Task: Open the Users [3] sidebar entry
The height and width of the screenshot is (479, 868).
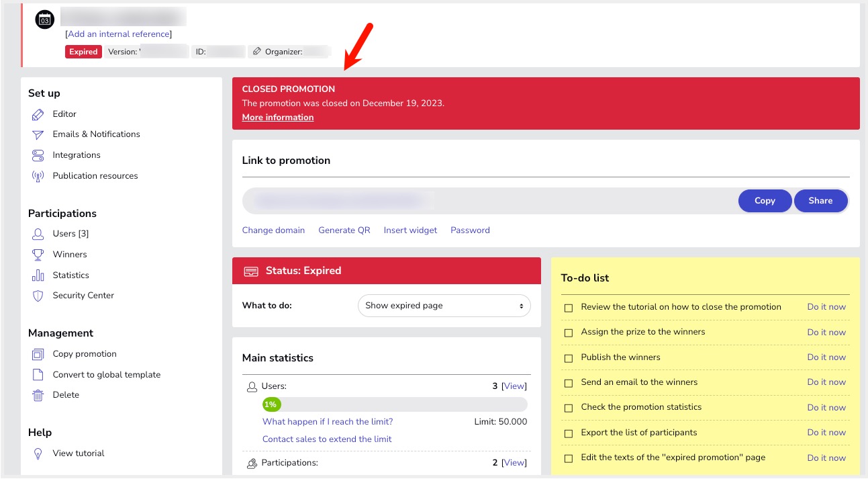Action: pyautogui.click(x=70, y=234)
